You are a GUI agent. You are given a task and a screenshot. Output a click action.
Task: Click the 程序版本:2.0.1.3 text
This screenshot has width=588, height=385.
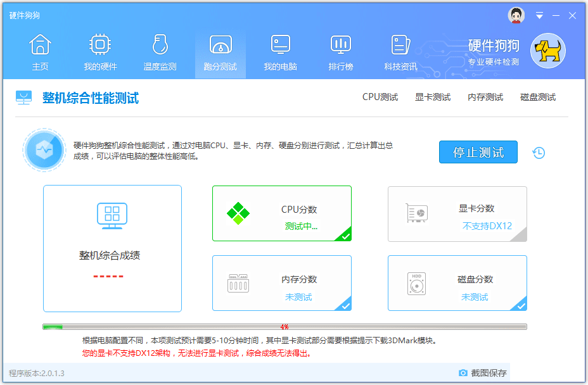coord(36,374)
